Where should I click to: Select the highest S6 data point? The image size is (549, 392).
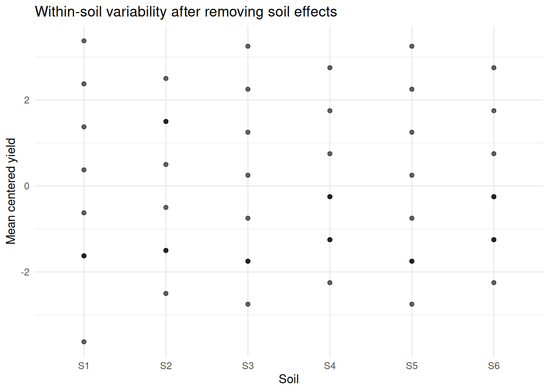coord(494,68)
